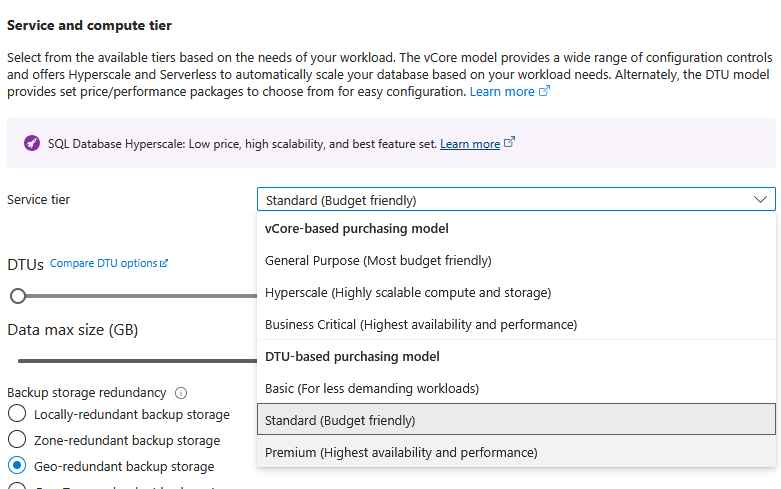Click the DTU-based purchasing model header
Screen dimensions: 781x489
tap(352, 357)
